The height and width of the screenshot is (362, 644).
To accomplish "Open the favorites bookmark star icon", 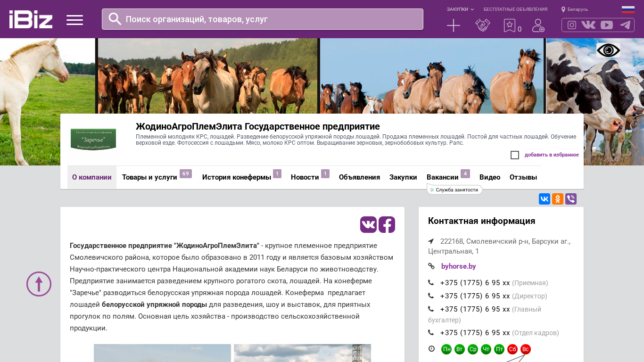I will [x=510, y=25].
